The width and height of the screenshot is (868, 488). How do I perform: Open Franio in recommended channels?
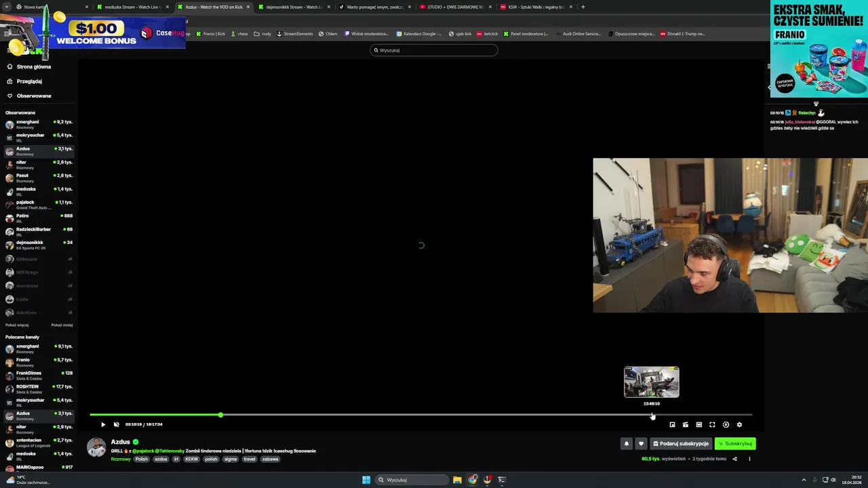click(38, 363)
